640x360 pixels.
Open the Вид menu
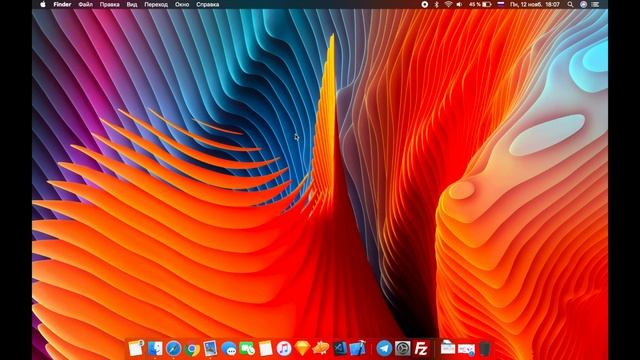coord(131,4)
